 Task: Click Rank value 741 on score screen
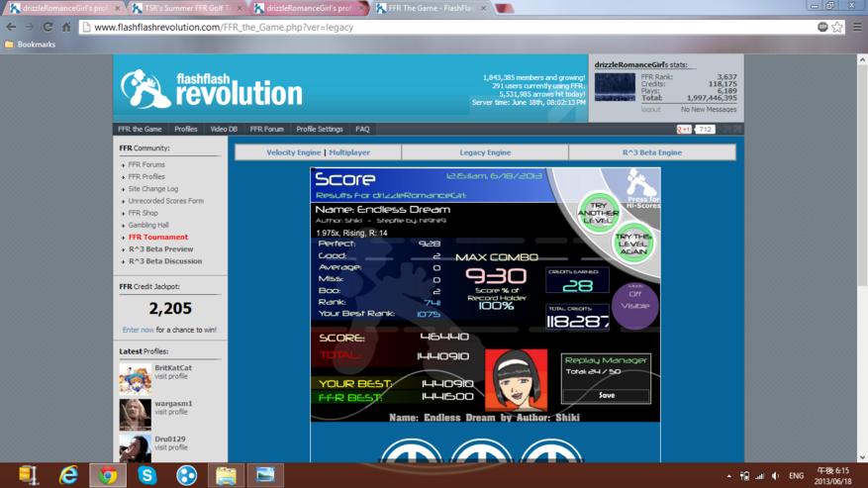432,303
